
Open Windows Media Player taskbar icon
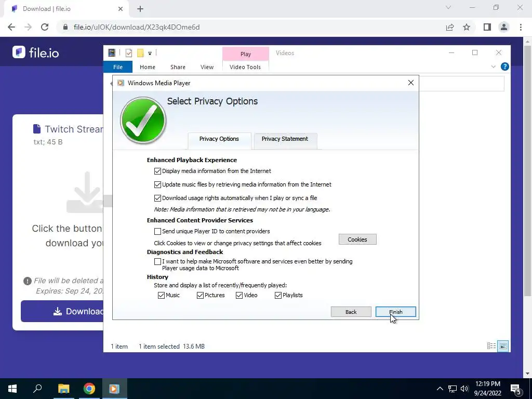tap(114, 389)
